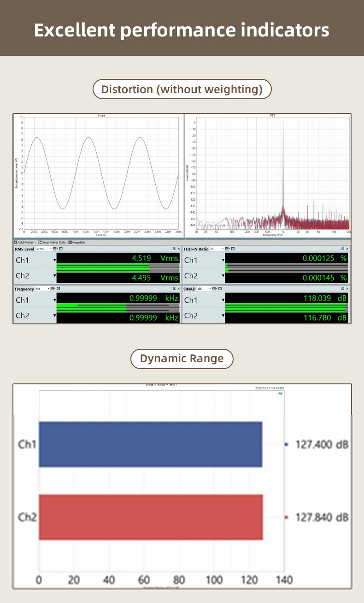Close the RMS Level meter panel
This screenshot has height=603, width=364.
pyautogui.click(x=179, y=249)
